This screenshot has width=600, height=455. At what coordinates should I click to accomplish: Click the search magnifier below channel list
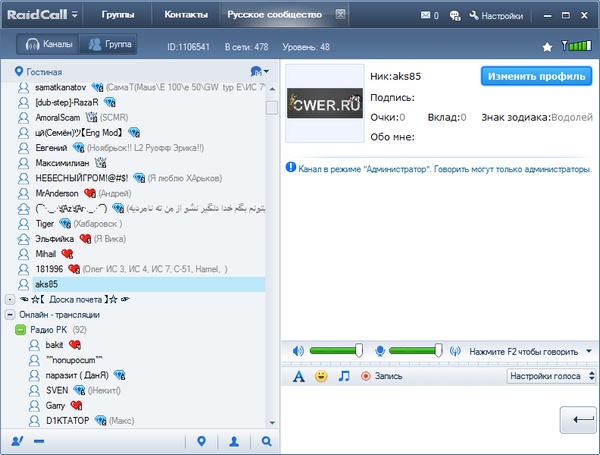pos(267,441)
